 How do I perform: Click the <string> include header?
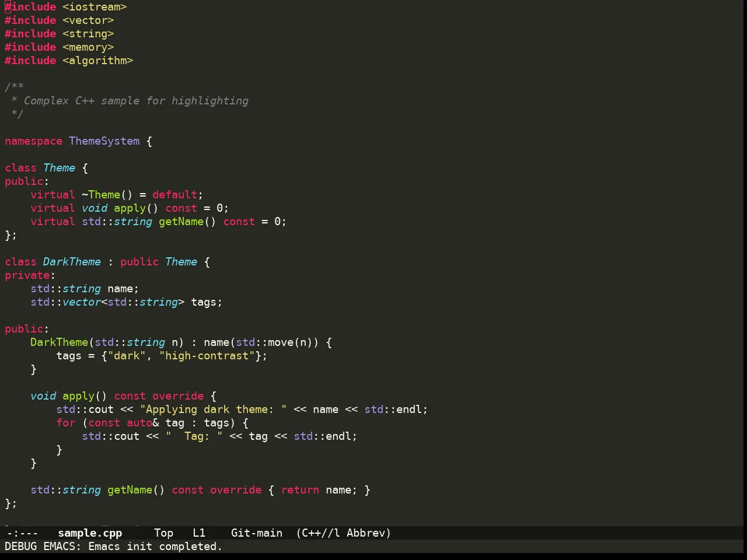[88, 34]
